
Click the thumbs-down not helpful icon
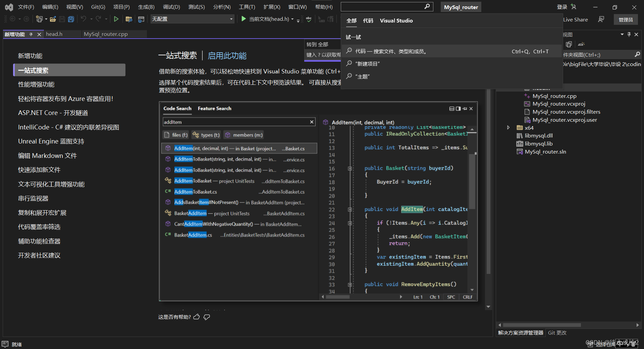(x=207, y=317)
